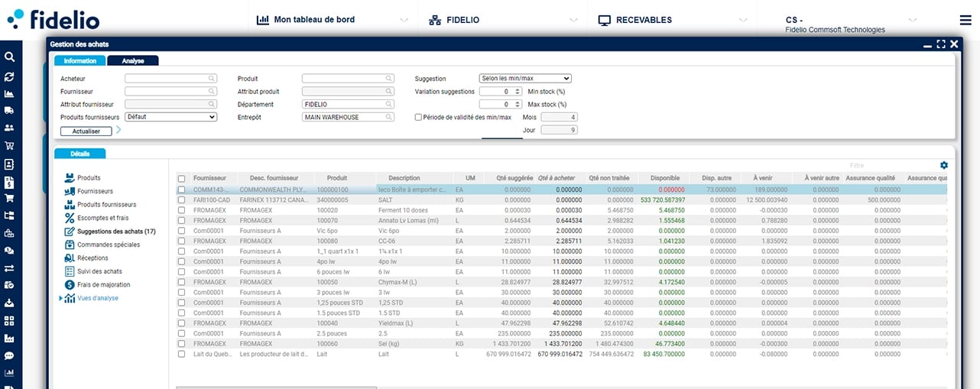Viewport: 980px width, 389px height.
Task: Click the Actualiser button
Action: [86, 131]
